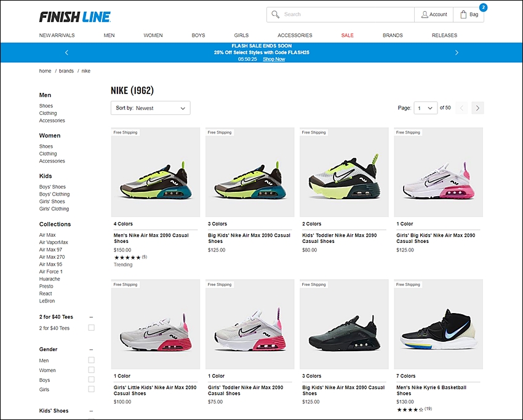Open the Kyrie 6 basketball shoe image

[x=438, y=324]
